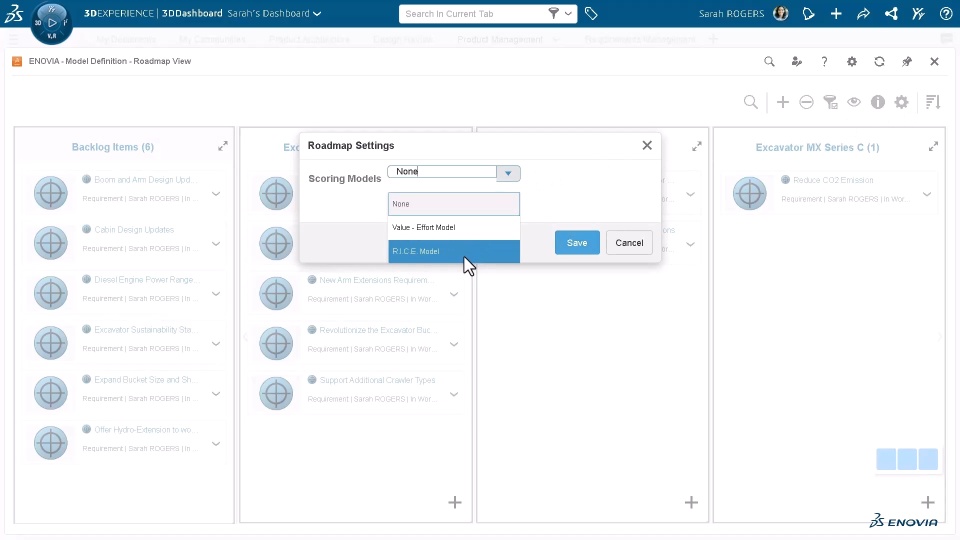
Task: Click the widget help question mark
Action: 824,61
